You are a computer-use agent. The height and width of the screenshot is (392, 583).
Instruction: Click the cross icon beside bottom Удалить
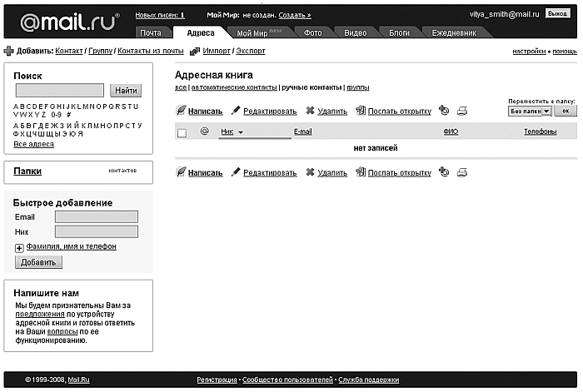pos(310,172)
